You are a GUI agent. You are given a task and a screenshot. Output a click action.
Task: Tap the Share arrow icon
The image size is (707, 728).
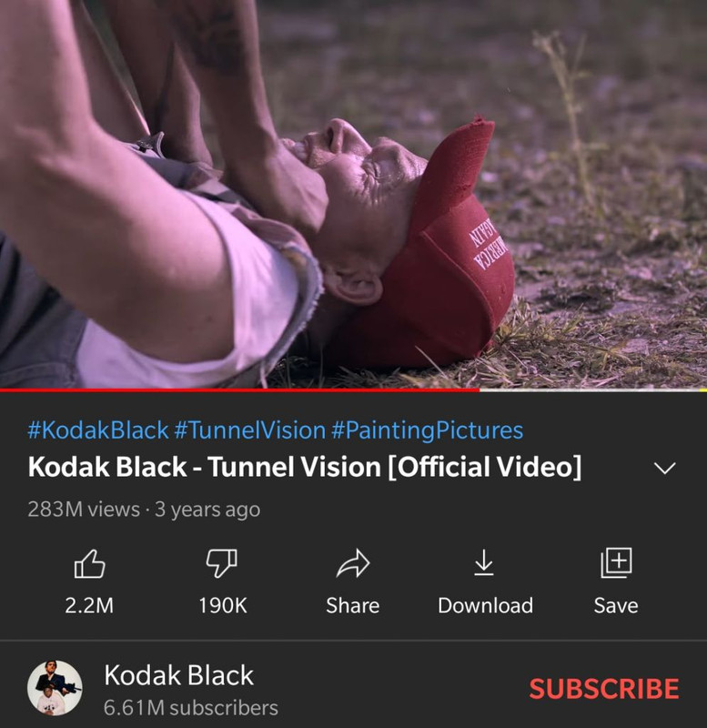click(x=353, y=563)
